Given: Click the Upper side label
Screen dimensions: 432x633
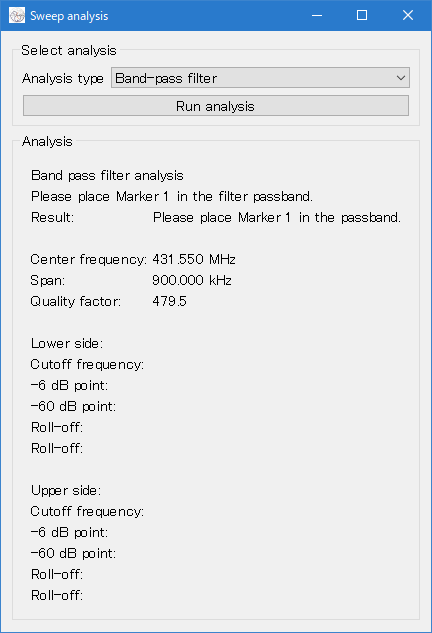Looking at the screenshot, I should tap(66, 490).
